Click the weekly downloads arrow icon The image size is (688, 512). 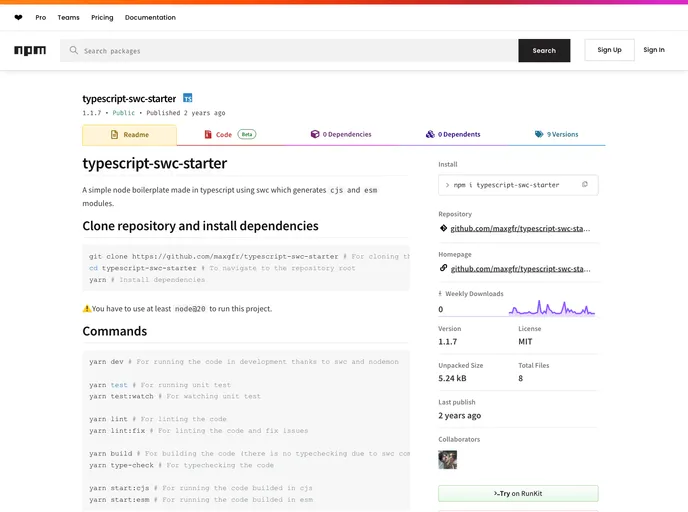(440, 294)
